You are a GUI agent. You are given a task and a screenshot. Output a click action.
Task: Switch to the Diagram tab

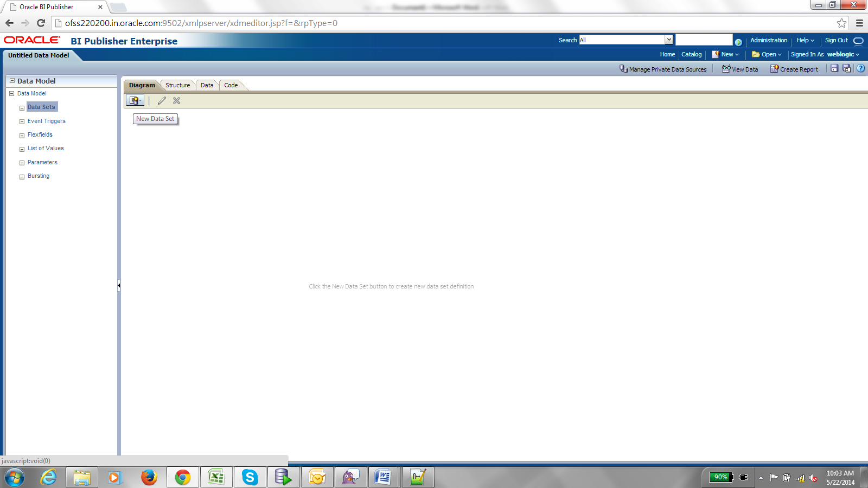pyautogui.click(x=142, y=85)
